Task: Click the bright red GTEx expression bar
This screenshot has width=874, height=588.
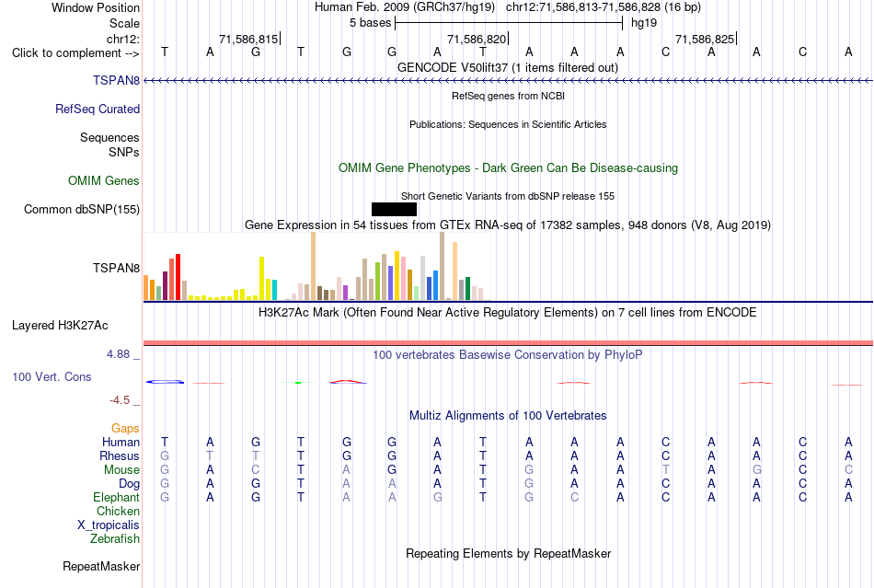Action: [x=178, y=277]
